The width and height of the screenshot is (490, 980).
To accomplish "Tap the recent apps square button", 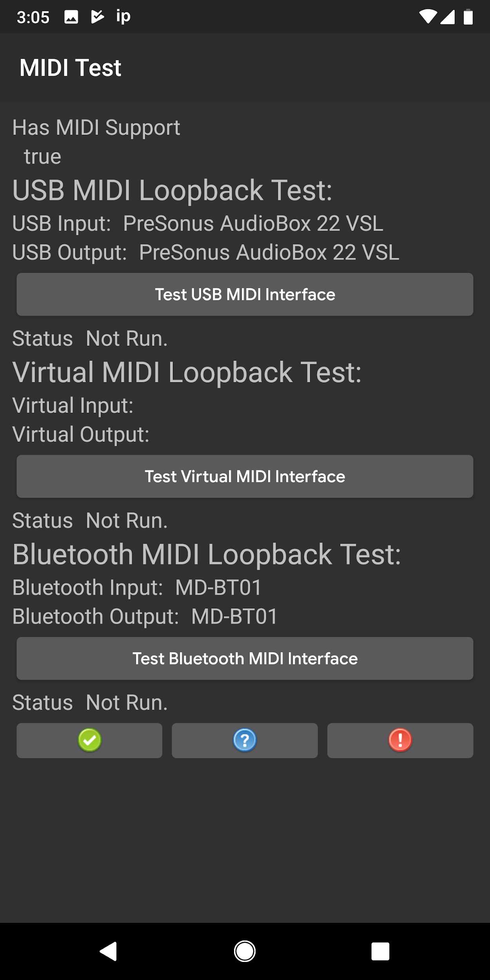I will [x=380, y=951].
